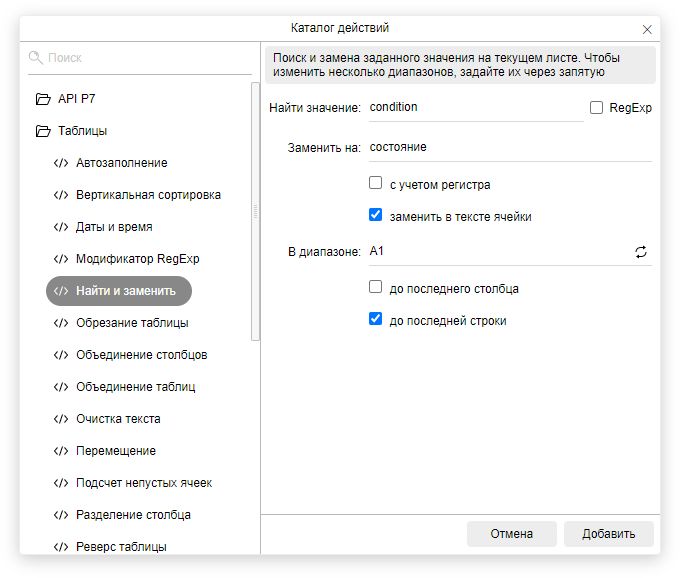Click the 'Найти значение' input field
The height and width of the screenshot is (578, 680).
click(475, 107)
